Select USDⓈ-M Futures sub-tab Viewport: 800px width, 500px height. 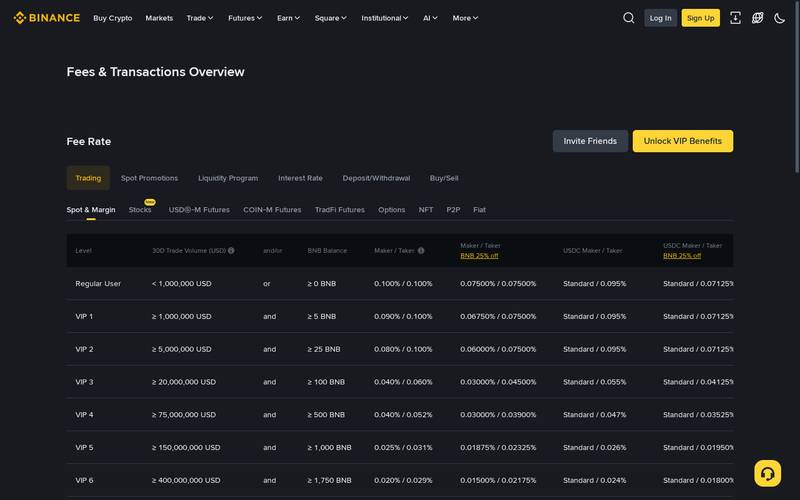199,210
